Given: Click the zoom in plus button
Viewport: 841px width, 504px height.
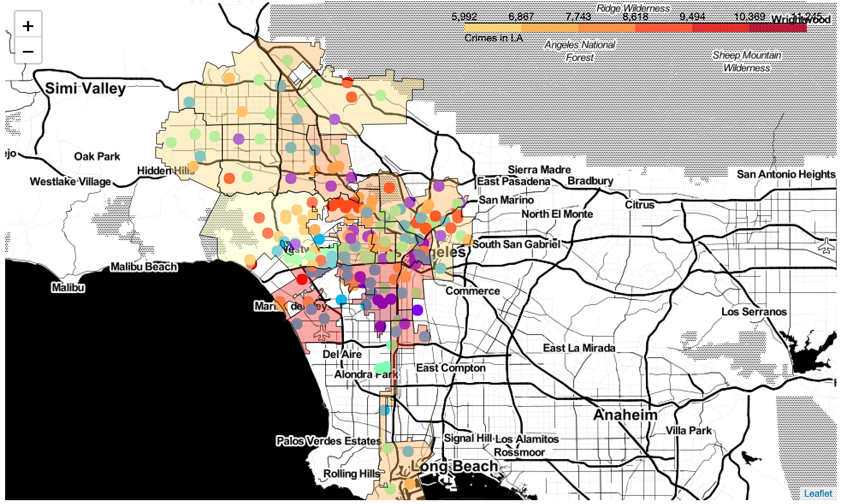Looking at the screenshot, I should coord(28,26).
